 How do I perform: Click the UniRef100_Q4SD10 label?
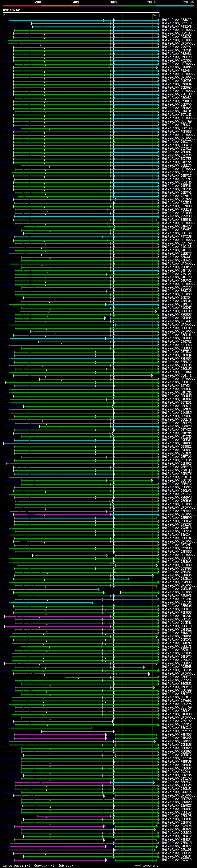click(177, 579)
